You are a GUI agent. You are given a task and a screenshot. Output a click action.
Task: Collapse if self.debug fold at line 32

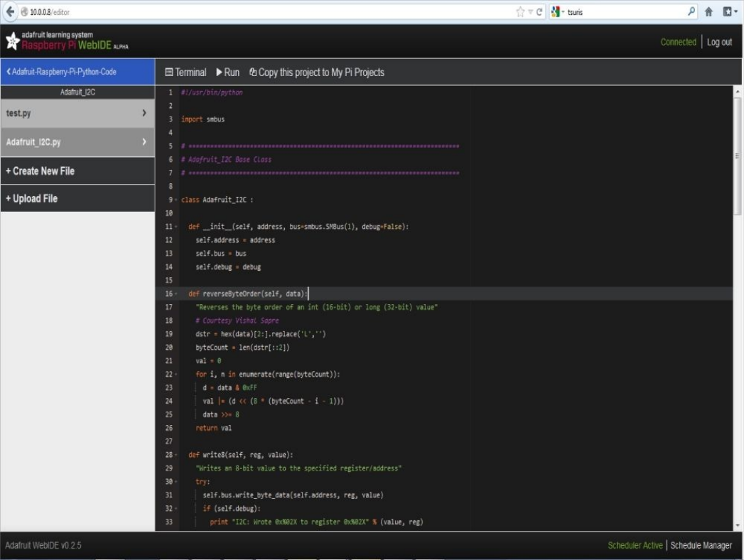pos(176,509)
